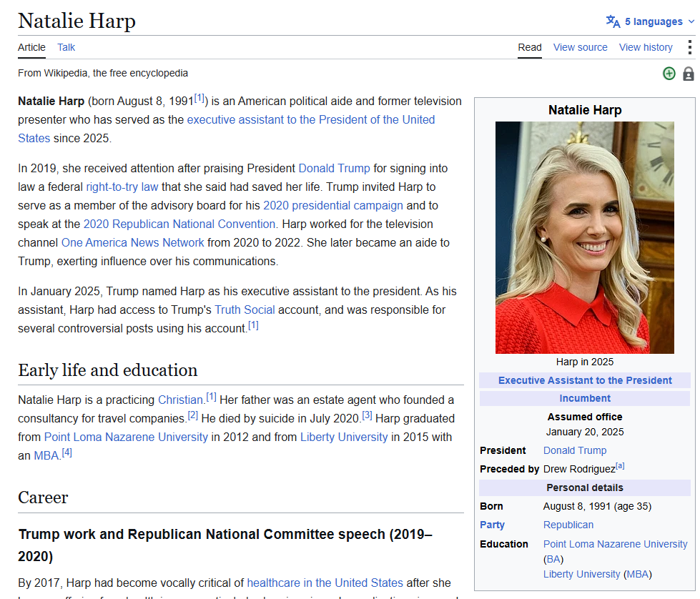
Task: Click the Trump work and Republican National Committee heading
Action: pos(225,545)
